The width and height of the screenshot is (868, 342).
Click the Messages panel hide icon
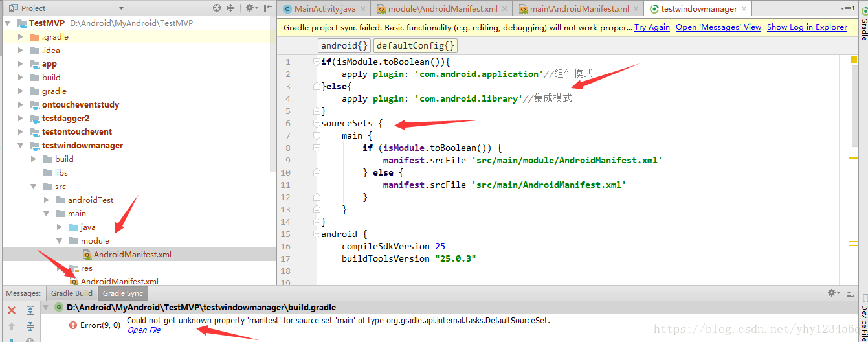coord(850,293)
